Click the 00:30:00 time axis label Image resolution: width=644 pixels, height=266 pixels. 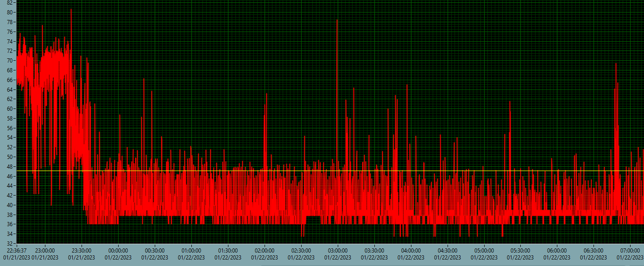[154, 250]
